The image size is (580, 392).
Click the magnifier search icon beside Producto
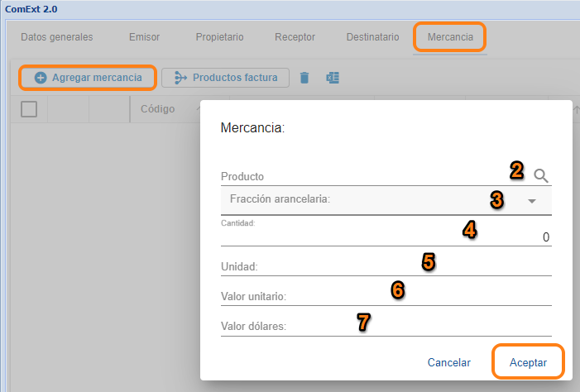click(541, 175)
